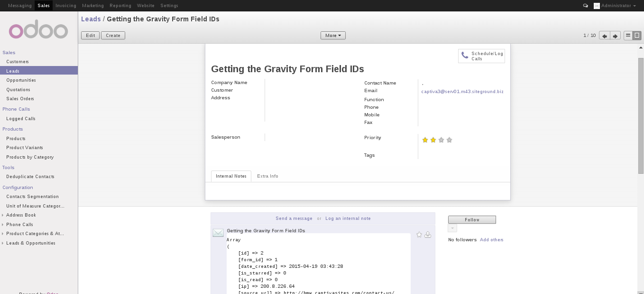
Task: Click the Create button
Action: tap(113, 35)
